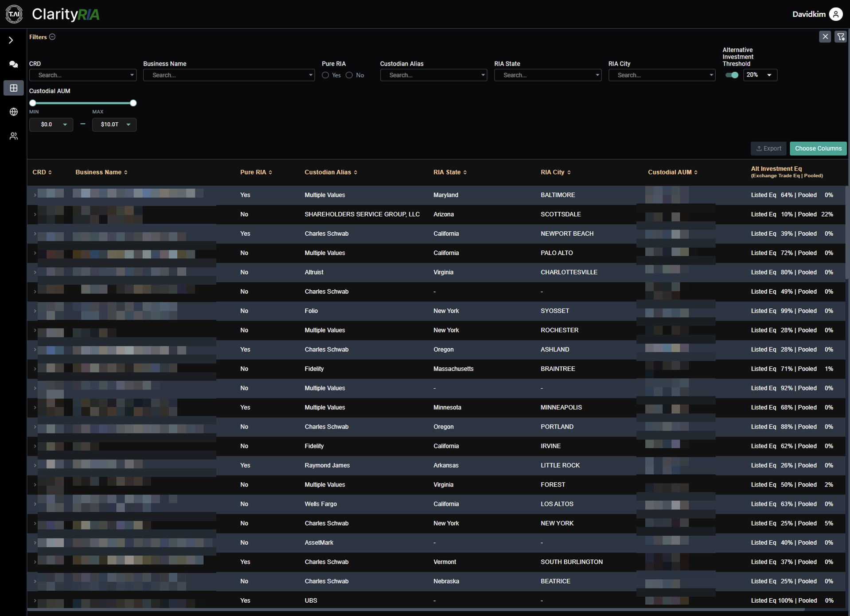
Task: Open the globe map sidebar icon
Action: 14,112
